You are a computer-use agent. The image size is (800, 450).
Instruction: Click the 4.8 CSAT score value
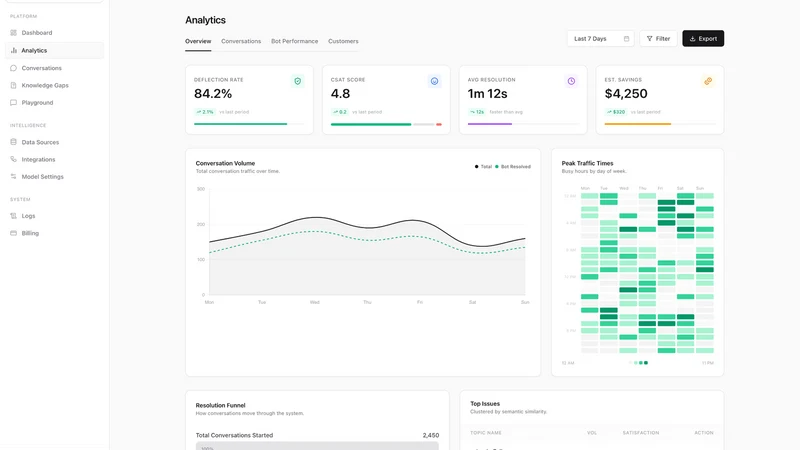point(340,94)
